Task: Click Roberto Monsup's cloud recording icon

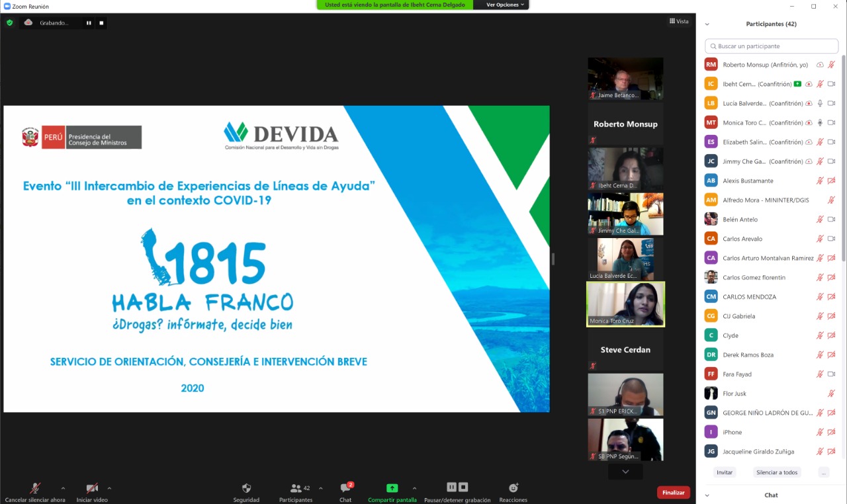Action: click(821, 65)
